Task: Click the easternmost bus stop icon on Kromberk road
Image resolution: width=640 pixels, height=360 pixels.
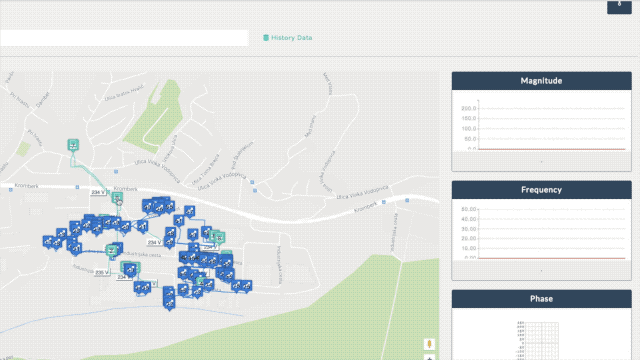Action: point(407,200)
